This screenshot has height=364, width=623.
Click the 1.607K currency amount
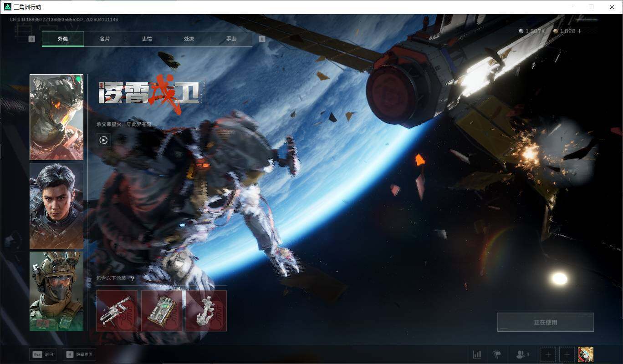(x=536, y=31)
